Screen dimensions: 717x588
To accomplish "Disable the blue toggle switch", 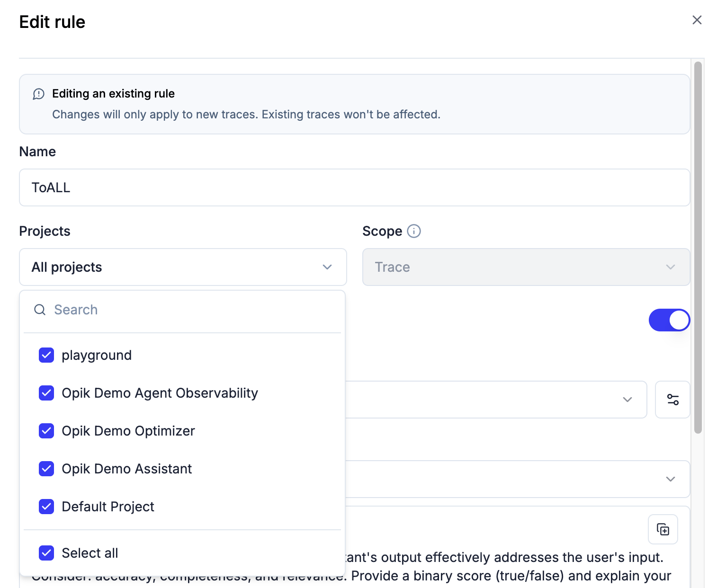I will click(x=669, y=320).
